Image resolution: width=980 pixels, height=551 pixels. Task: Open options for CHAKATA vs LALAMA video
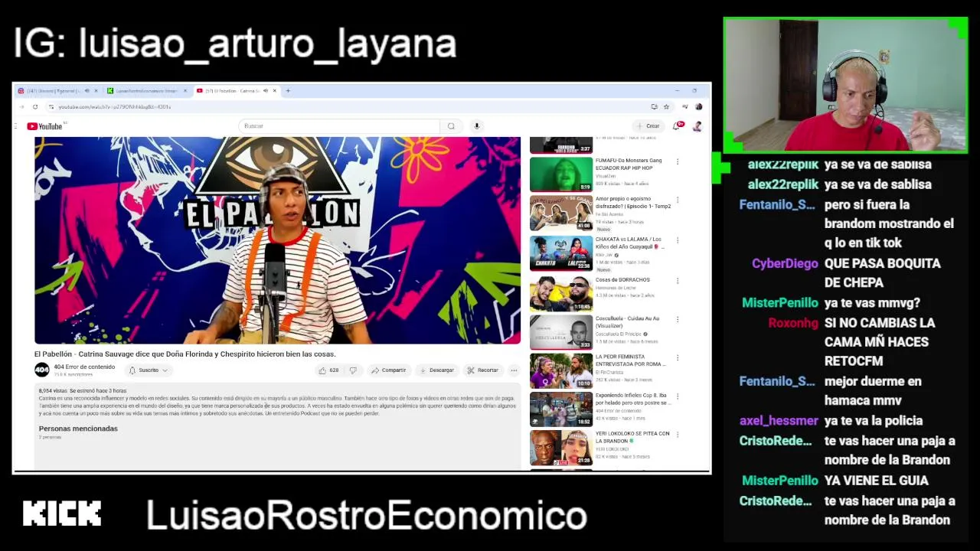677,240
